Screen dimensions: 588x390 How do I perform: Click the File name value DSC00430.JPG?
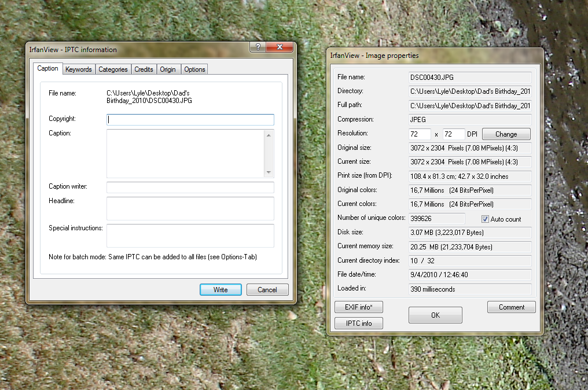click(470, 78)
